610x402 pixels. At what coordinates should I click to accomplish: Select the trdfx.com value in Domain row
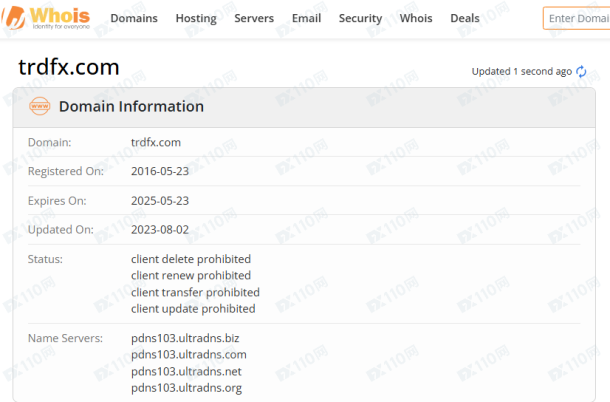(x=156, y=142)
